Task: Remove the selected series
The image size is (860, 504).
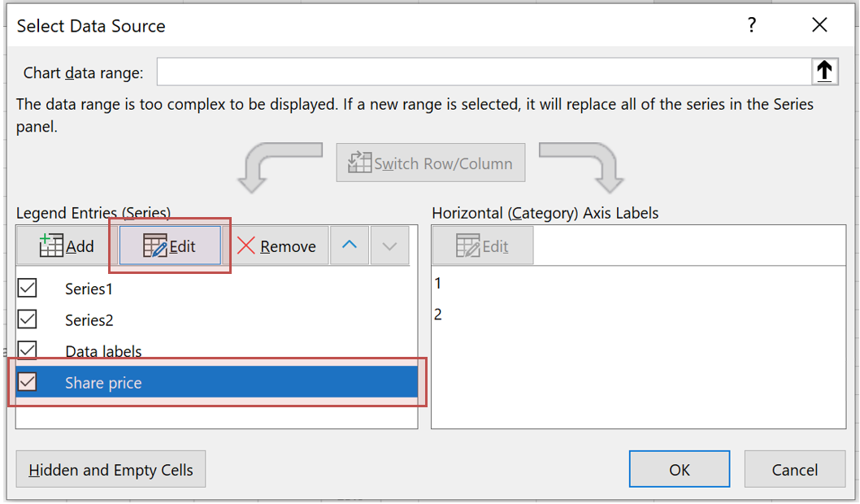Action: pos(276,246)
